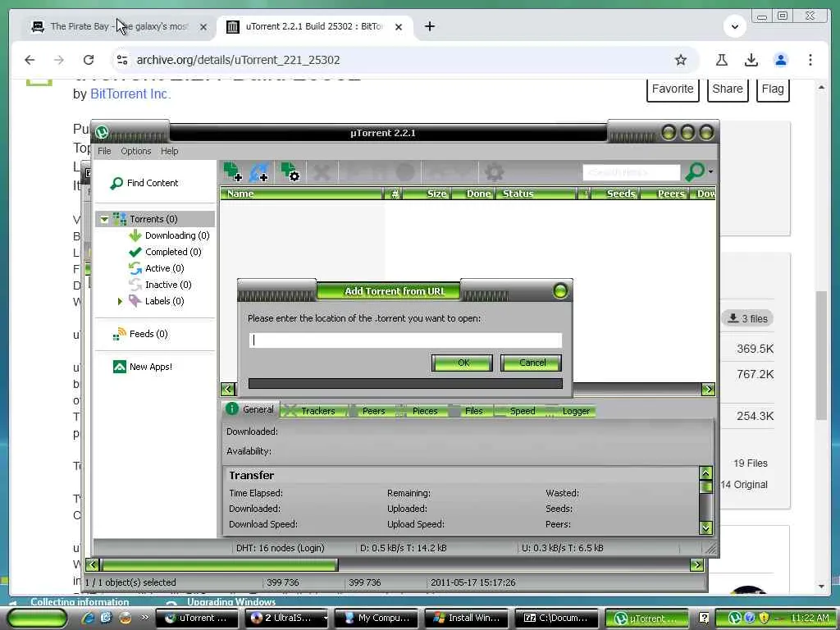Confirm with OK in Add Torrent dialog
840x630 pixels.
(x=463, y=363)
